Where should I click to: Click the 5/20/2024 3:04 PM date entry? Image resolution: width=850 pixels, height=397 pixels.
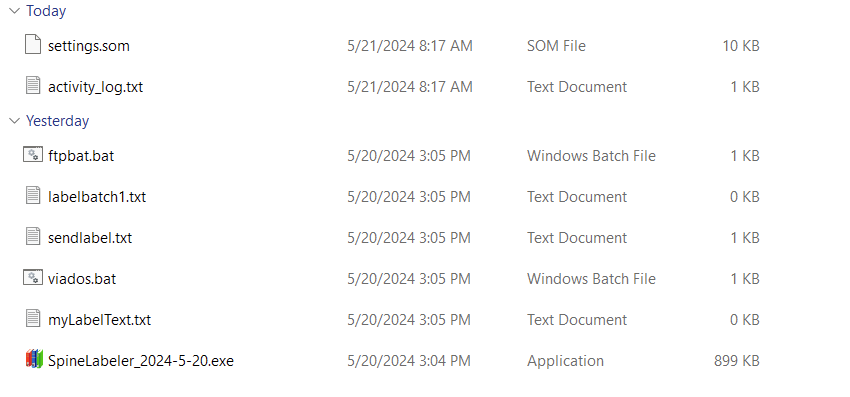(409, 361)
